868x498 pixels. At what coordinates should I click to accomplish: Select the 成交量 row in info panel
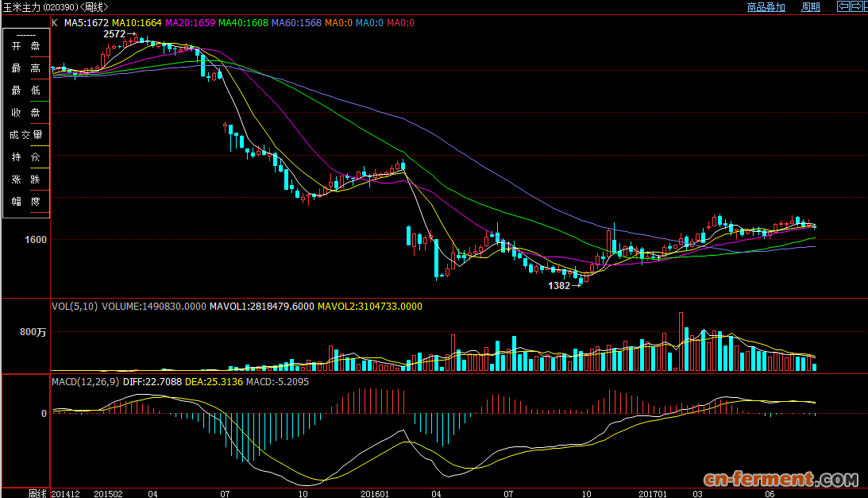tap(26, 136)
